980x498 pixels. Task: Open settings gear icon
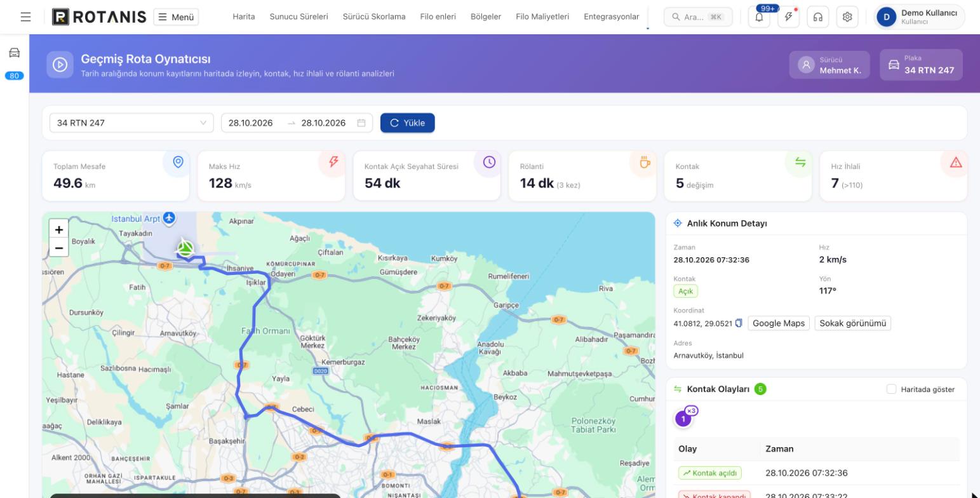tap(847, 17)
